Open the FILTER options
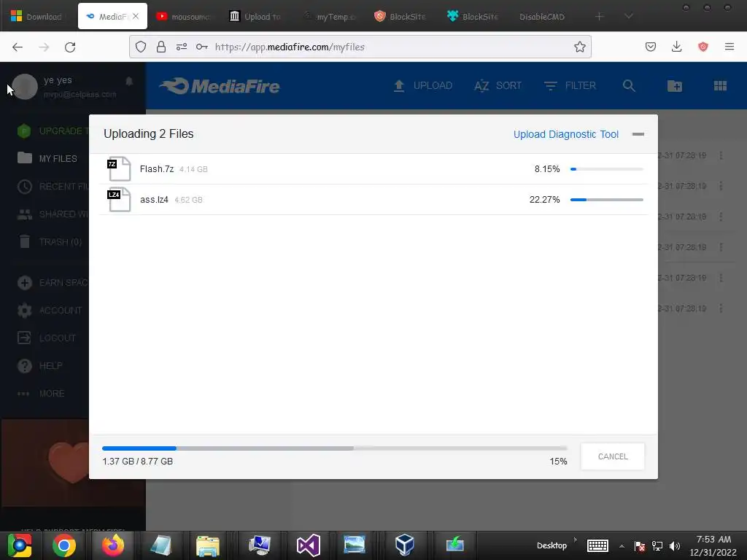The height and width of the screenshot is (560, 747). click(570, 86)
